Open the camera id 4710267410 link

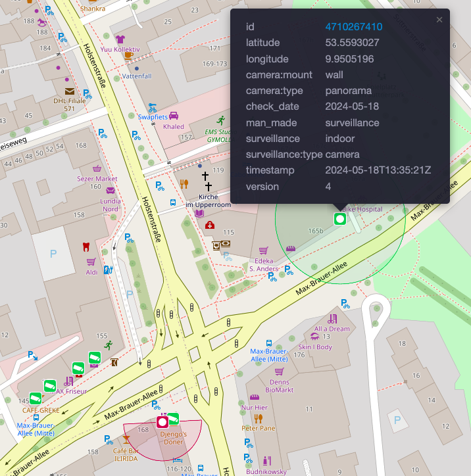click(353, 27)
